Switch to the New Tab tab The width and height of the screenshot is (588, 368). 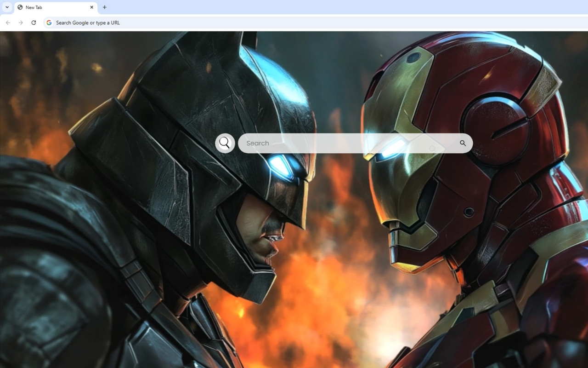click(51, 7)
